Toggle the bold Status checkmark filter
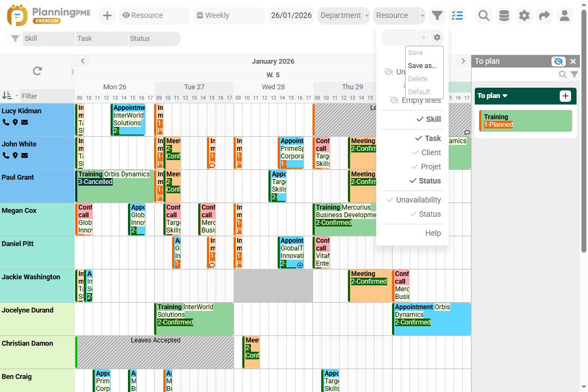The height and width of the screenshot is (392, 588). [x=425, y=181]
